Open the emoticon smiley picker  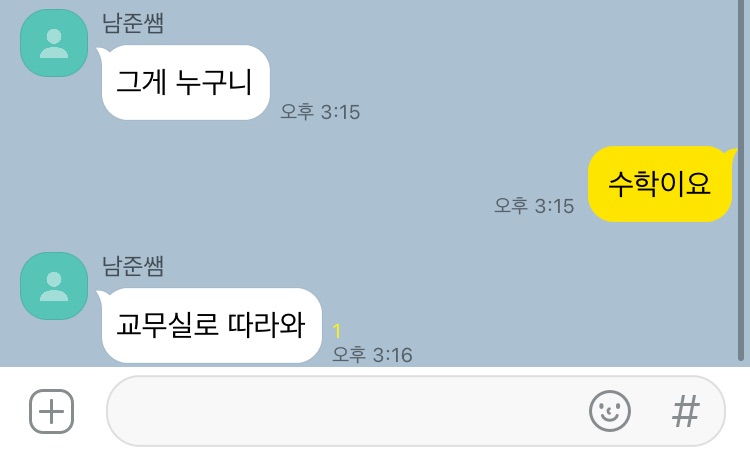[x=609, y=411]
